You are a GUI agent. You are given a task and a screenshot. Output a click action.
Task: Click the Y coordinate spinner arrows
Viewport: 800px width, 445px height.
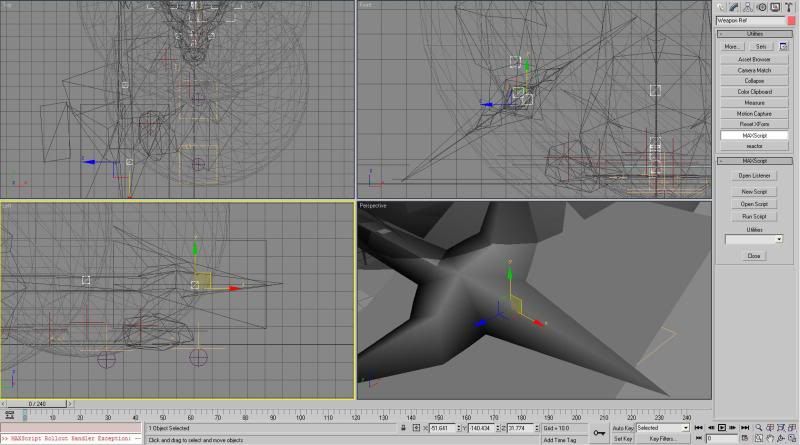click(498, 428)
